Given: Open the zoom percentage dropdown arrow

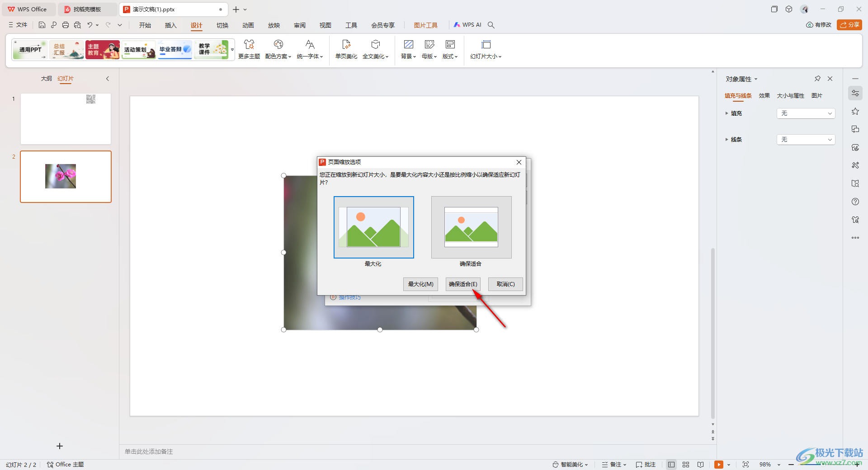Looking at the screenshot, I should tap(779, 465).
